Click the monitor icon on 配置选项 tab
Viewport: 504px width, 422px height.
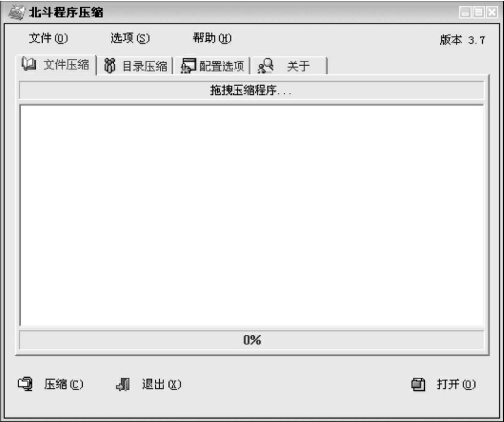(x=188, y=66)
